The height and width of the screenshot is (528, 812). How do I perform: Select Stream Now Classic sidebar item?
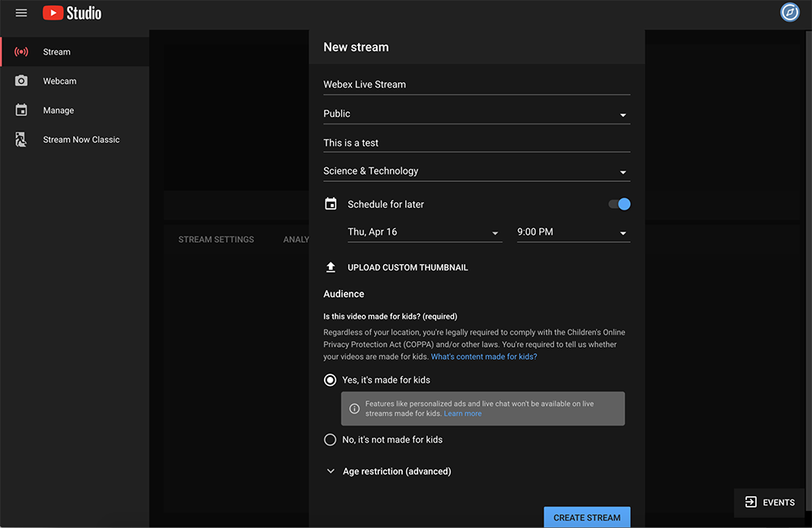[x=75, y=140]
